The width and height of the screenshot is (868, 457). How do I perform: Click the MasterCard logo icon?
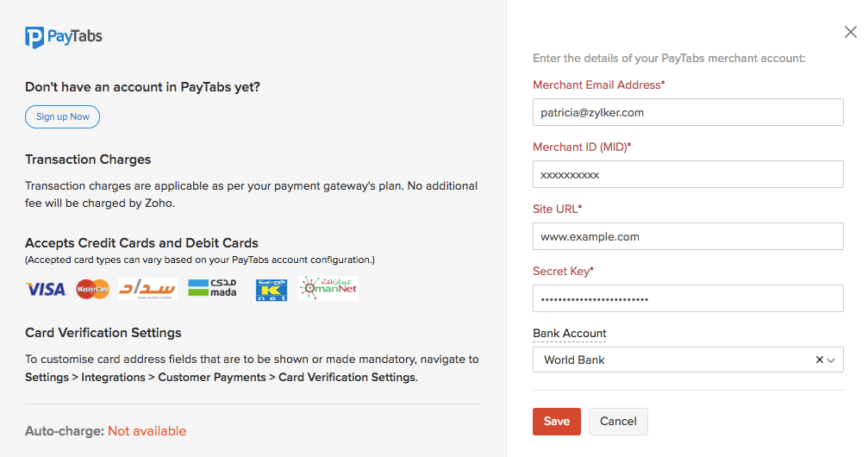click(93, 289)
